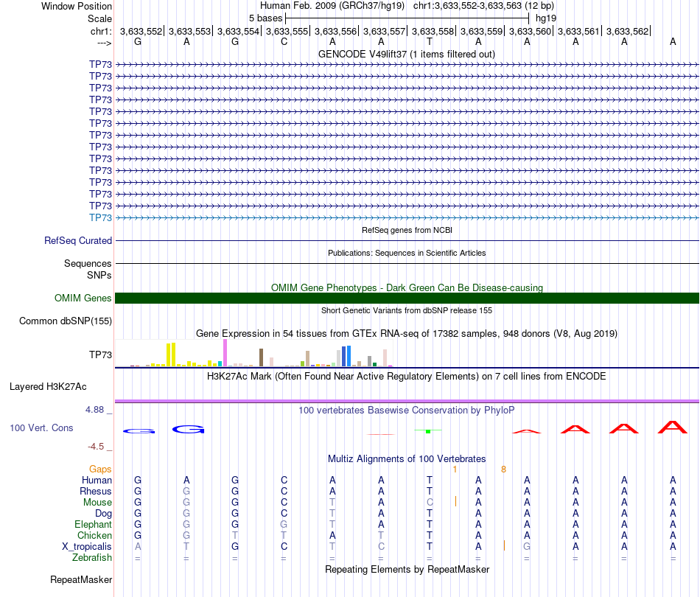Select the light-blue TP73 transcript label
This screenshot has height=597, width=700.
[100, 217]
